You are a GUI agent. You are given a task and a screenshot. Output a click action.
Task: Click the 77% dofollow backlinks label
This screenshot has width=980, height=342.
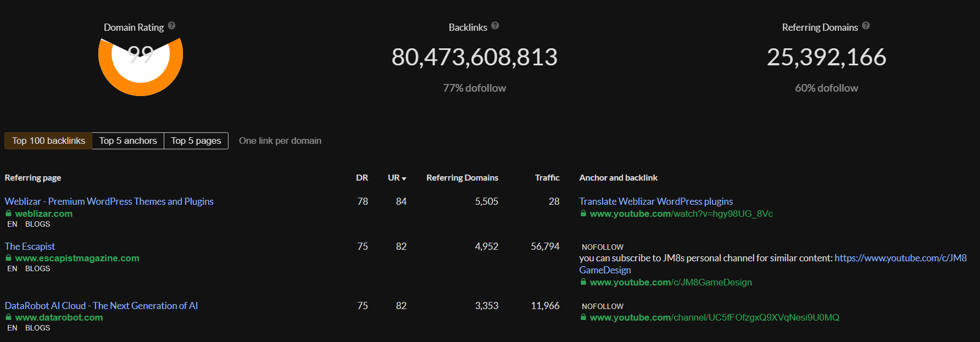click(475, 88)
